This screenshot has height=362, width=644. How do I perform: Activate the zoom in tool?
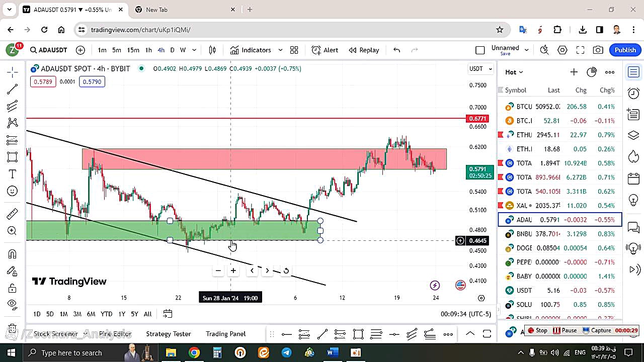coord(13,231)
